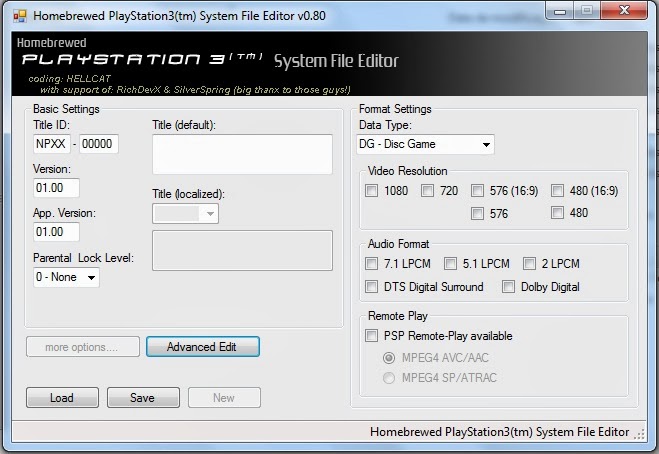
Task: Click the 'Format Settings' group label
Action: tap(395, 109)
